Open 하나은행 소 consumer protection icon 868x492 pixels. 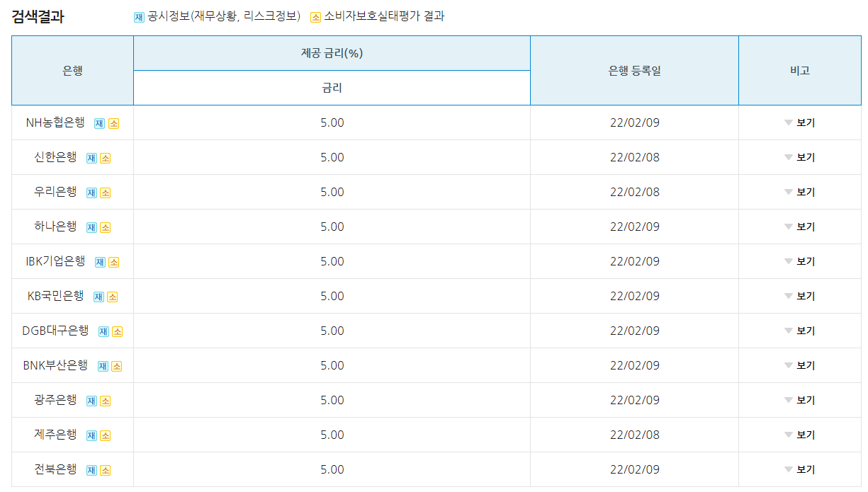point(105,227)
